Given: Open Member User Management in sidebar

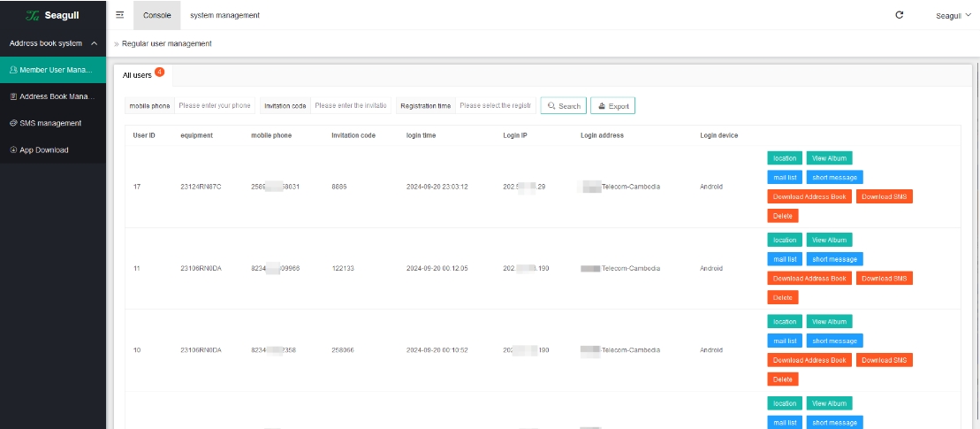Looking at the screenshot, I should point(53,70).
